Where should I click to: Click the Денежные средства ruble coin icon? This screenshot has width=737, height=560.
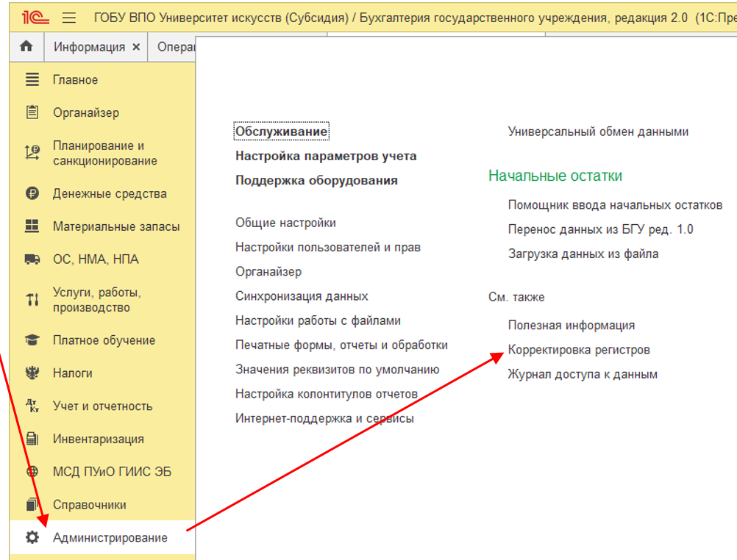click(x=32, y=194)
